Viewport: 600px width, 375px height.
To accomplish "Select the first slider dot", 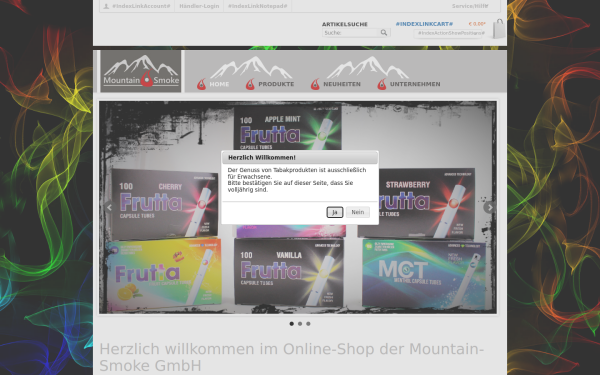I will 292,324.
